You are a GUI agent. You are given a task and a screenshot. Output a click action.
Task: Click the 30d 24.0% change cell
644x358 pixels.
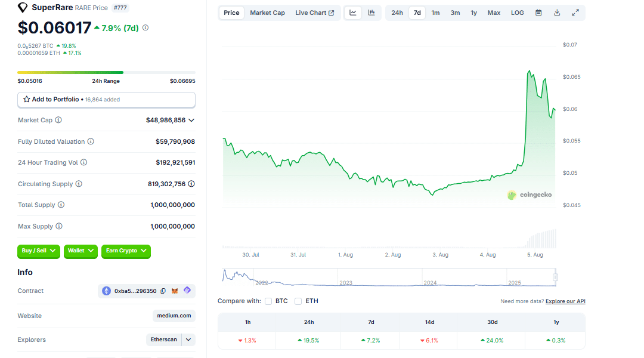click(492, 340)
